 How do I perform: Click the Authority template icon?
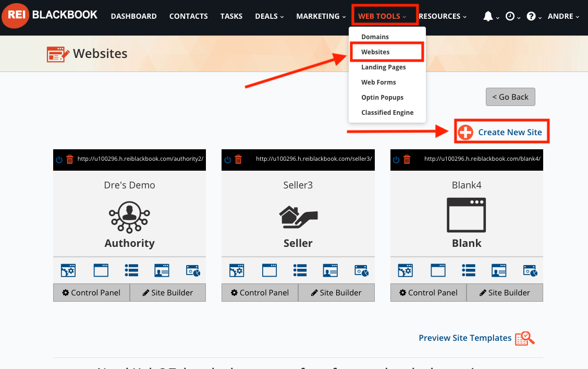pos(129,217)
